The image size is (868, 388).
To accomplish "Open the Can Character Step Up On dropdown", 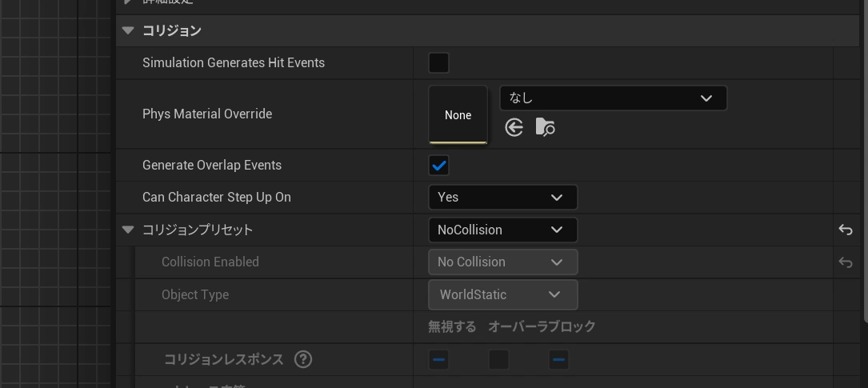I will (x=502, y=198).
